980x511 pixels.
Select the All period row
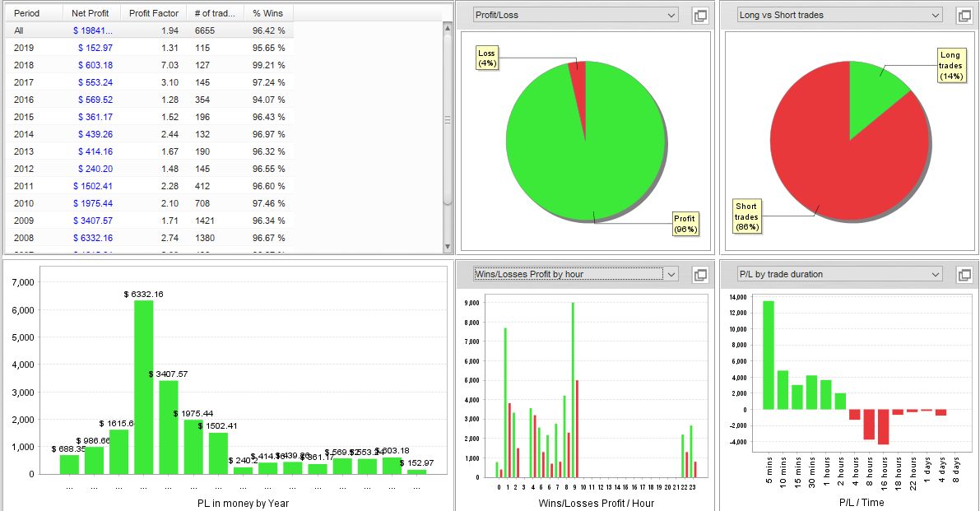tap(150, 30)
